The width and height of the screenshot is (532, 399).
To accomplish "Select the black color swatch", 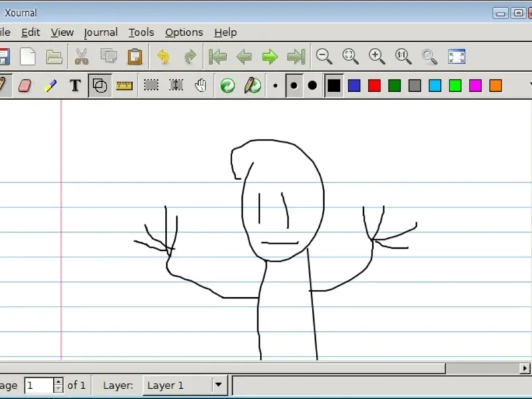I will (334, 86).
